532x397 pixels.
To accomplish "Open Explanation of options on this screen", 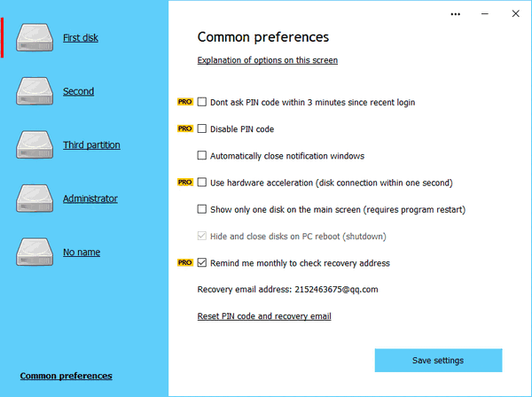I will 267,60.
